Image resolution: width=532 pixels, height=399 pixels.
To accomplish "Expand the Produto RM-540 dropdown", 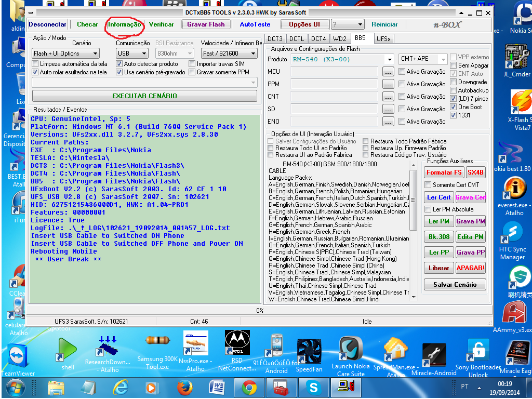I will pyautogui.click(x=390, y=59).
